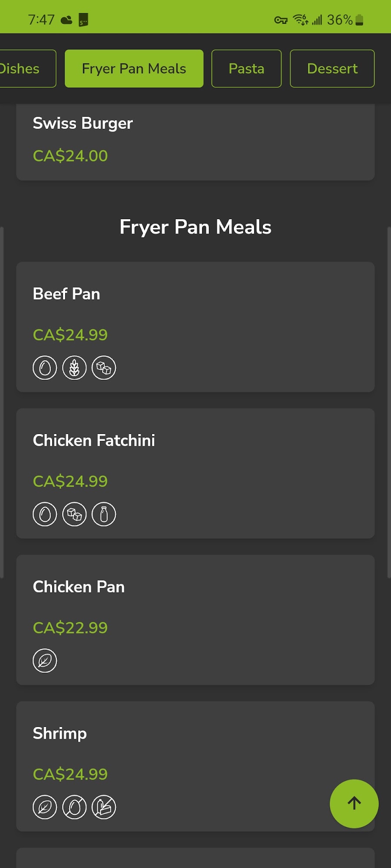Click the milk bottle icon under Chicken Fatchini
The width and height of the screenshot is (391, 868).
pyautogui.click(x=104, y=514)
